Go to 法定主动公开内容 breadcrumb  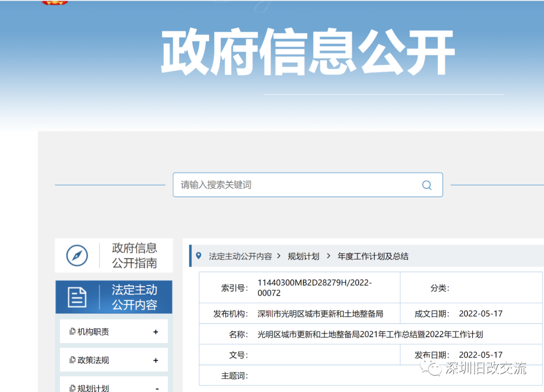[x=240, y=256]
